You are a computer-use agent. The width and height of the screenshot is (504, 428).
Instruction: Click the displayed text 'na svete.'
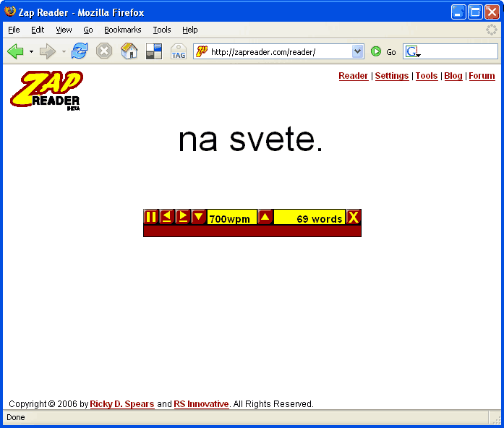click(250, 139)
